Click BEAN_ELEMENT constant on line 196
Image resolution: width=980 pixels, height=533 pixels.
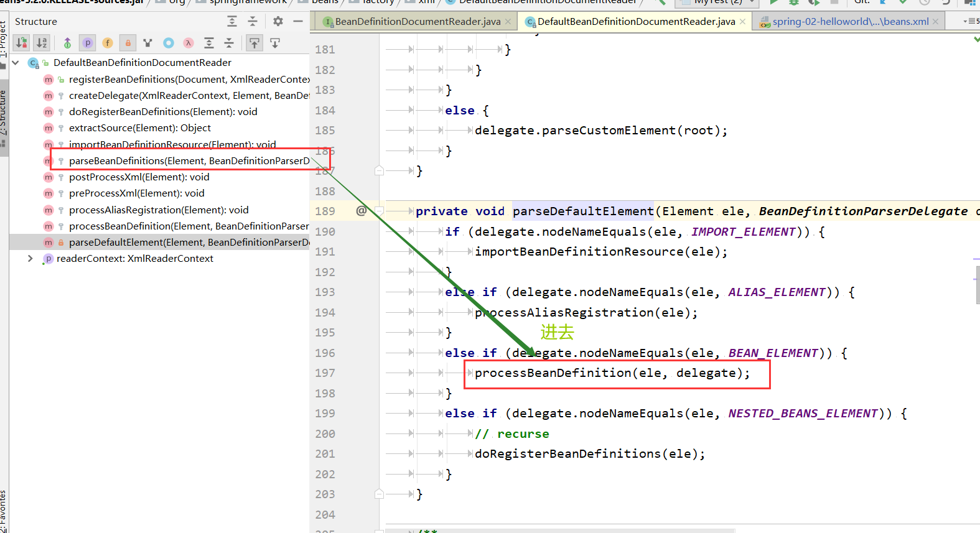coord(773,353)
